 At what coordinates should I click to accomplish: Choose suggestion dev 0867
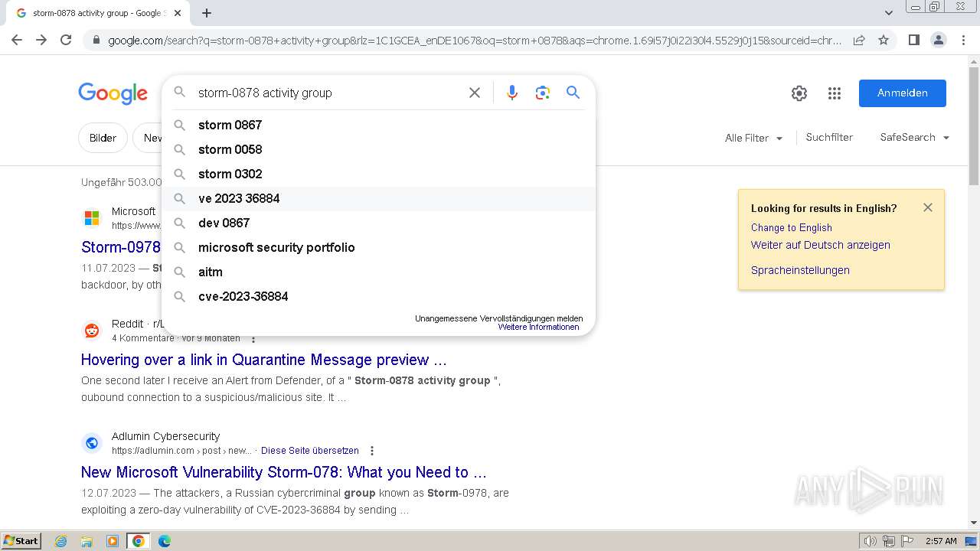379,223
